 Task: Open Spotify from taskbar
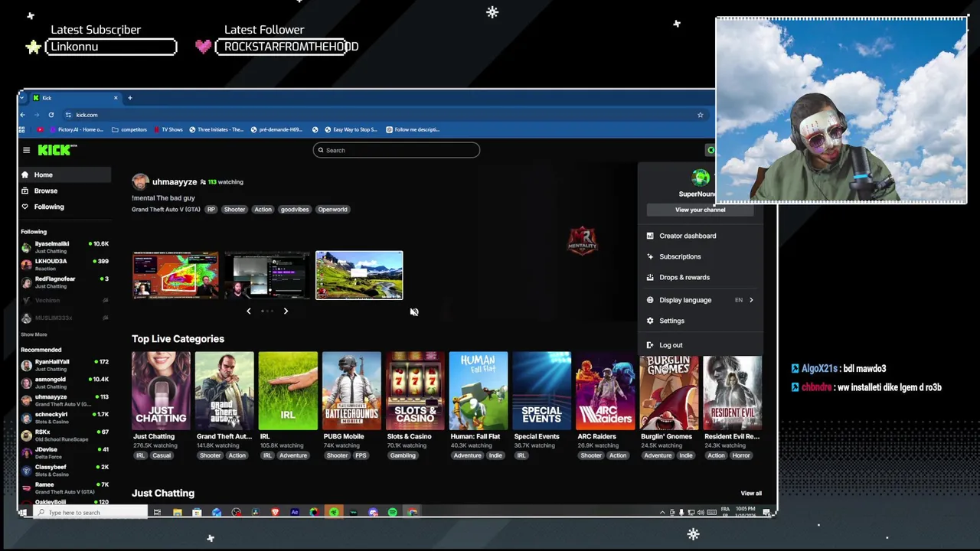pyautogui.click(x=393, y=512)
